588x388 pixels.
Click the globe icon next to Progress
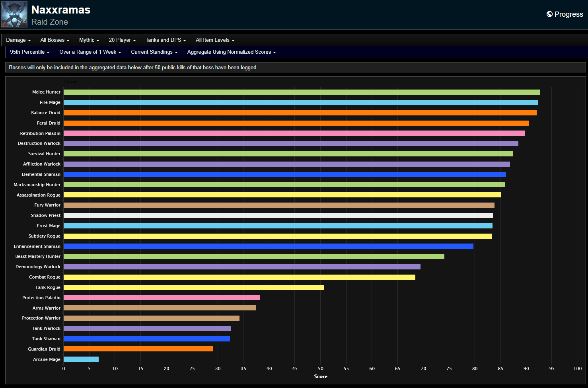(549, 14)
